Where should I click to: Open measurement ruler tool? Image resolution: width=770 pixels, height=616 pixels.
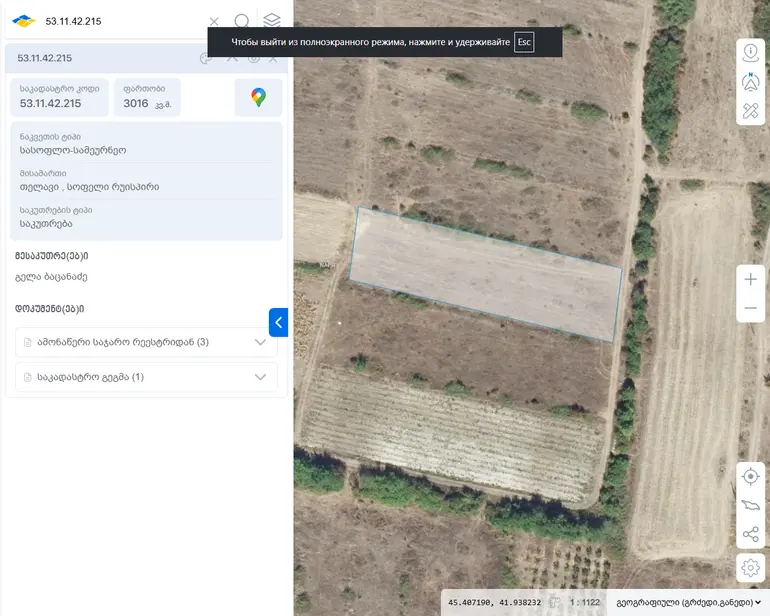pos(750,111)
